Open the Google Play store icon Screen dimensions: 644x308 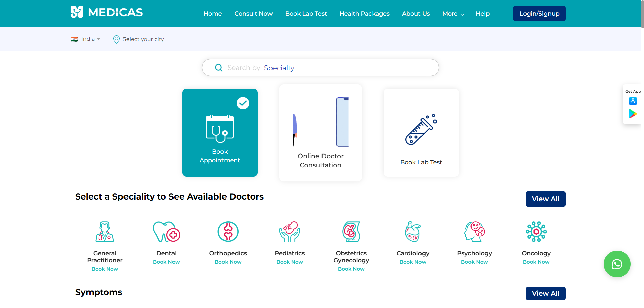[x=633, y=114]
